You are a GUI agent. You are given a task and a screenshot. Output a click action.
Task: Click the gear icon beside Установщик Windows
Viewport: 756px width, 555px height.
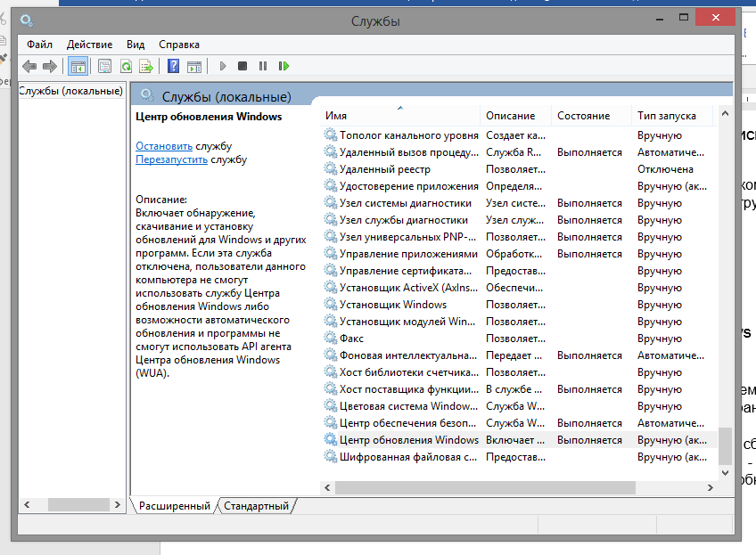[x=330, y=305]
